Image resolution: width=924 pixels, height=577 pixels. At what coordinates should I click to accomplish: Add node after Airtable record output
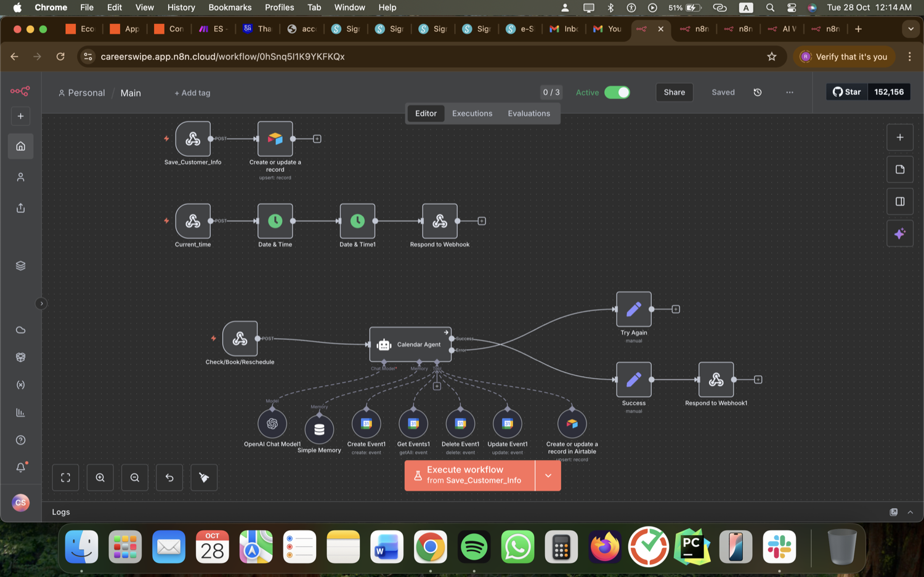pyautogui.click(x=317, y=139)
